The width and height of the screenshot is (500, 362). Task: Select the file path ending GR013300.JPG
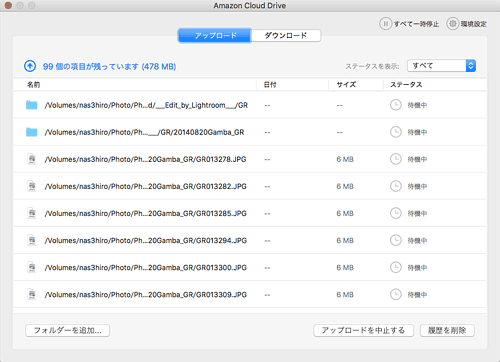146,267
